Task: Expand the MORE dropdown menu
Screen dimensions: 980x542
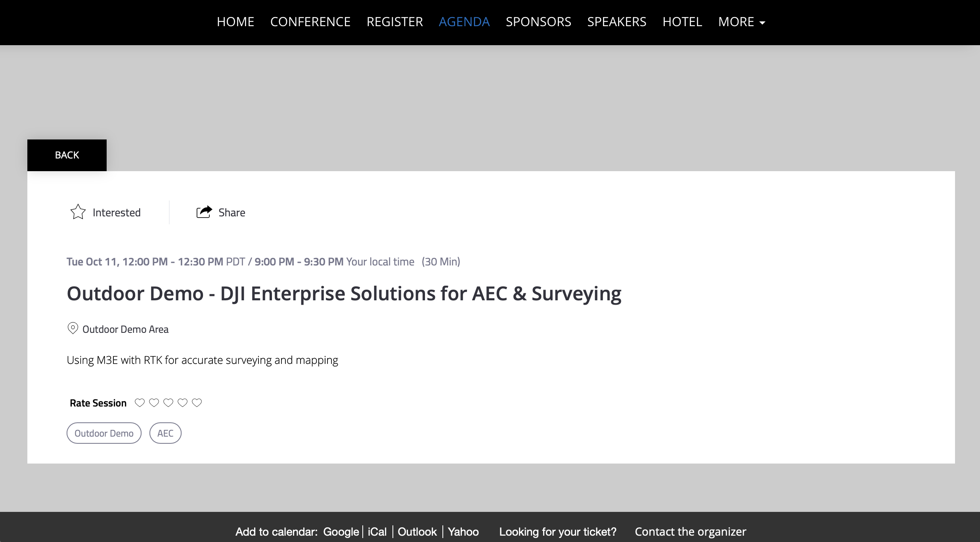Action: coord(742,22)
